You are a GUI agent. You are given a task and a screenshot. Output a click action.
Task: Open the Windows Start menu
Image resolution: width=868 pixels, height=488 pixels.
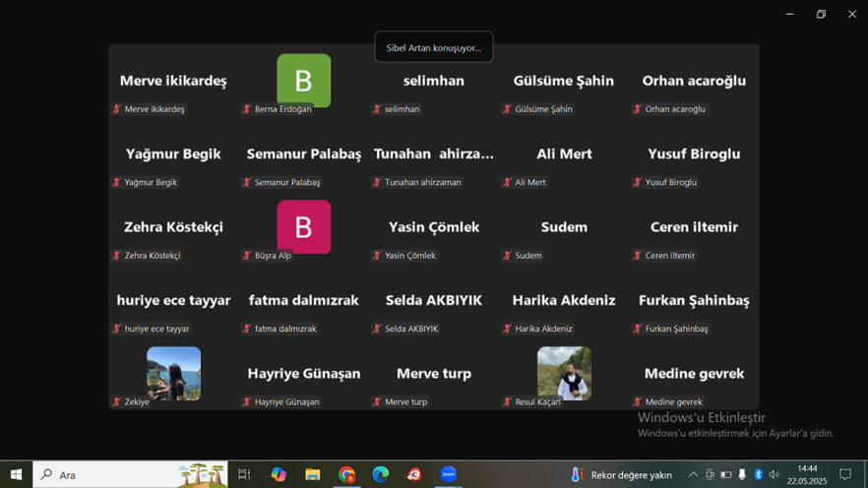click(16, 475)
